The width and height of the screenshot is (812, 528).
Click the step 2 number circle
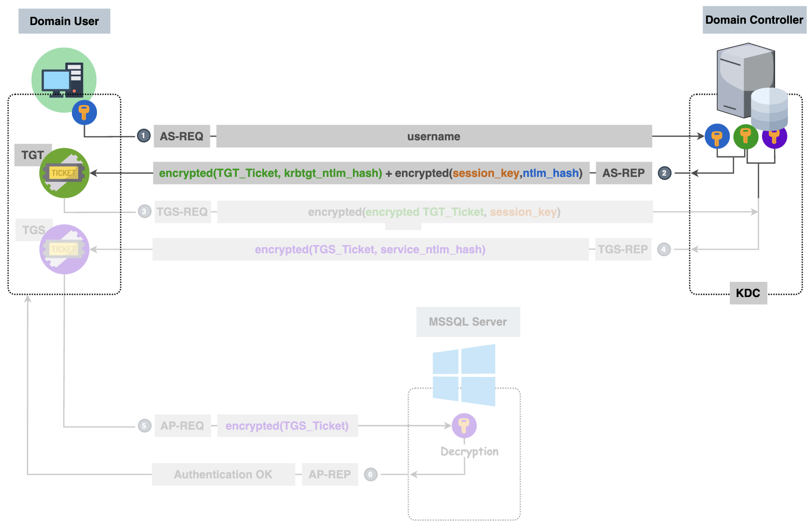(x=664, y=173)
